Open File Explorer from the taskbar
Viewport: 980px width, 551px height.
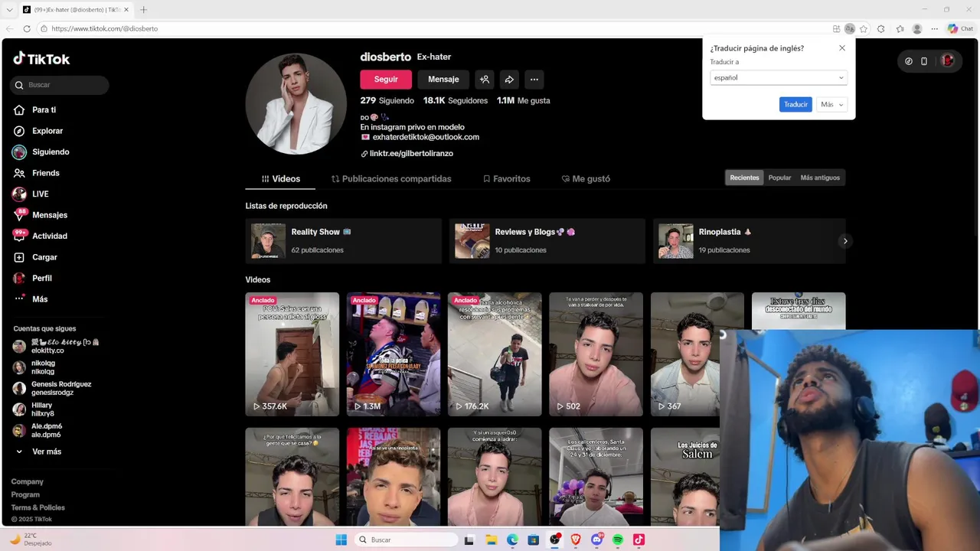tap(492, 540)
